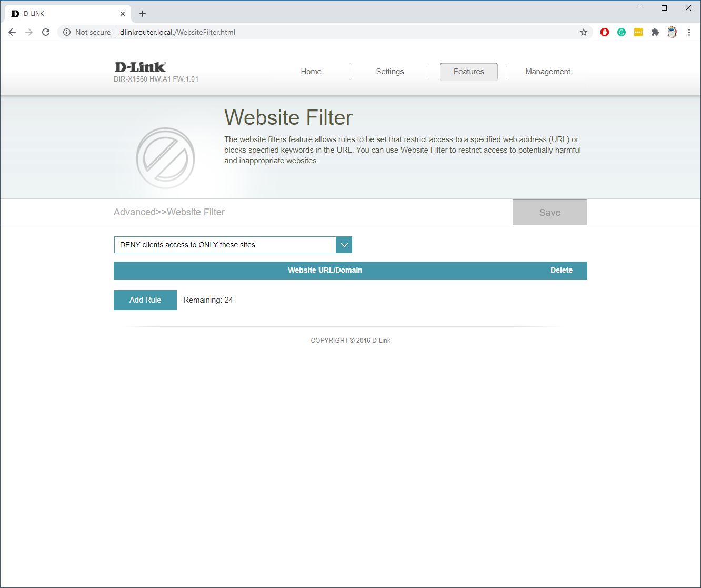Open the Features menu
The image size is (701, 588).
click(469, 72)
